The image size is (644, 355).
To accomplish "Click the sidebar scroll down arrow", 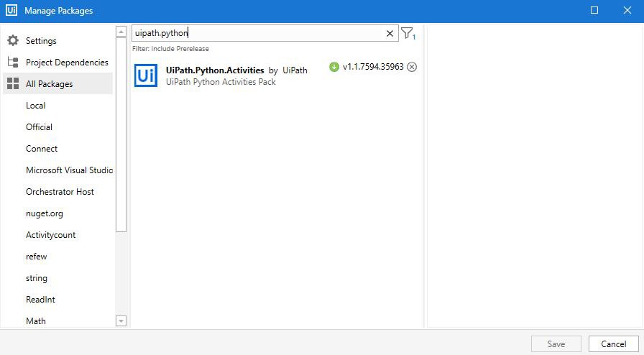I will coord(121,321).
